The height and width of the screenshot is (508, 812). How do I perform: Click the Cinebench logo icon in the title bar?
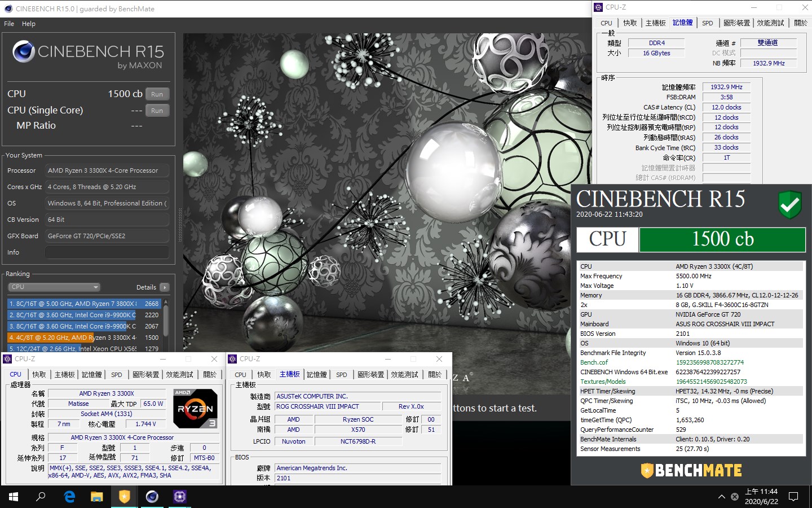8,8
